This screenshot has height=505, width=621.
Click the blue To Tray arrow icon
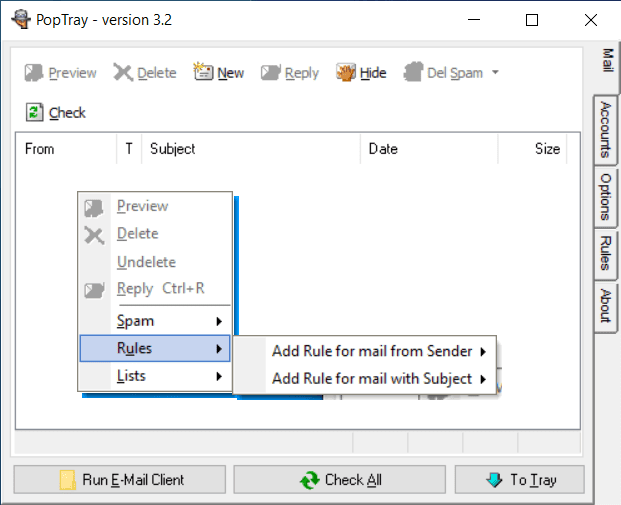click(494, 480)
